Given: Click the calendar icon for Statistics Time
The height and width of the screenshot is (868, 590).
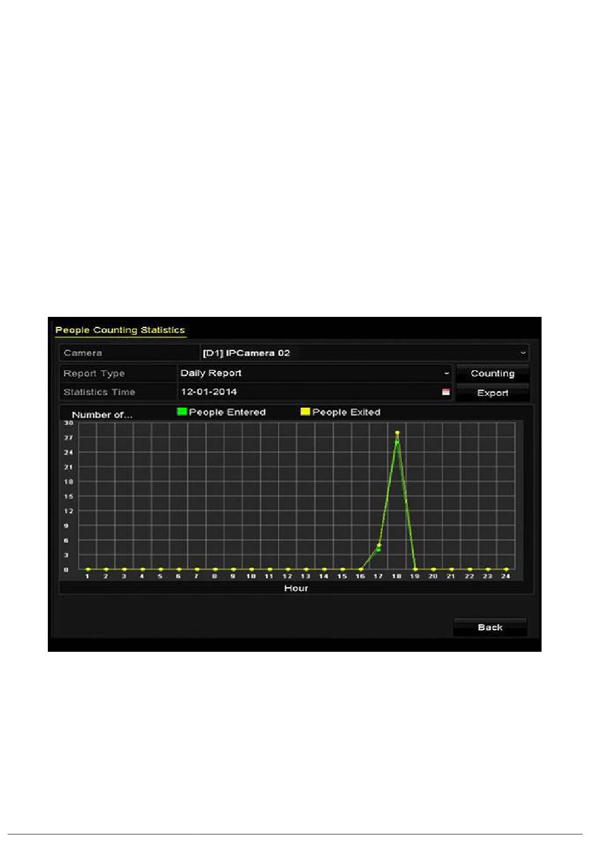Looking at the screenshot, I should coord(445,392).
